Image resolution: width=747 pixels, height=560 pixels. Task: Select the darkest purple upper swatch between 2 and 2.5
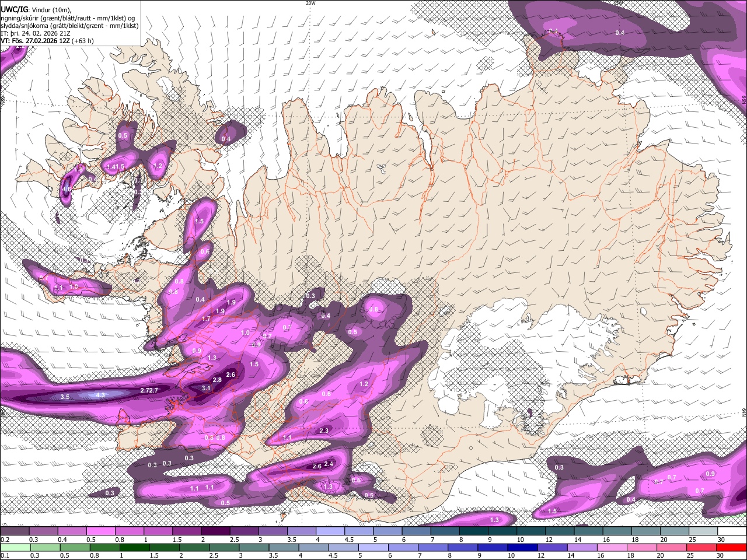click(x=215, y=531)
